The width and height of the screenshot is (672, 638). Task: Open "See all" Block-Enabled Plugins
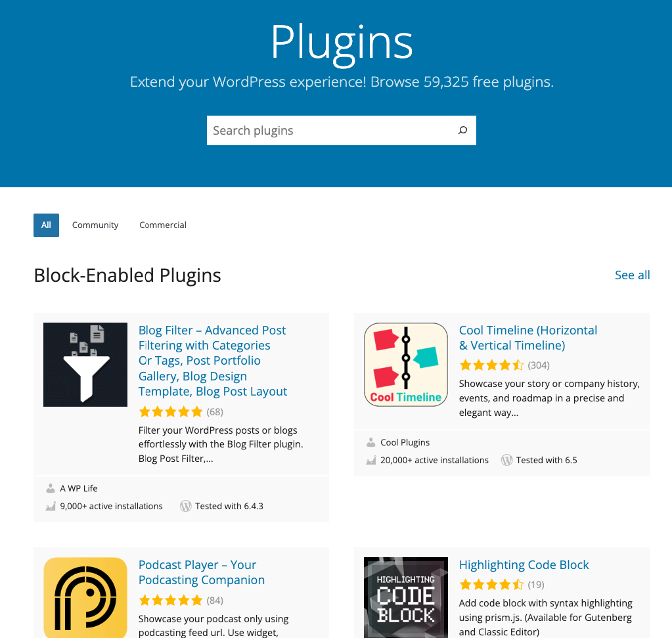tap(632, 275)
